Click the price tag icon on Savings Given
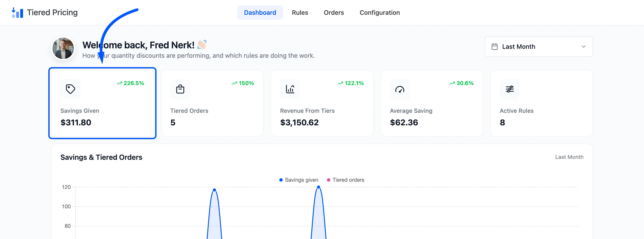The width and height of the screenshot is (644, 239). (70, 89)
